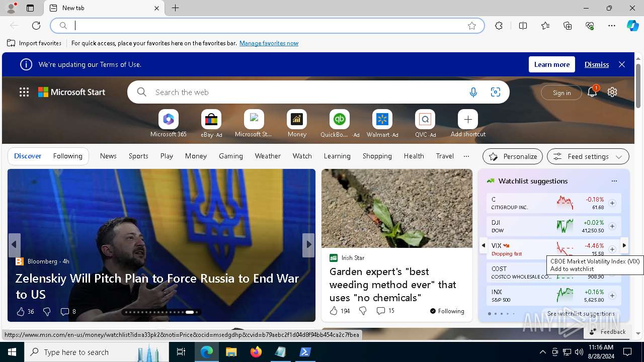Open Watchlist suggestions options menu
The image size is (644, 362).
pos(614,181)
